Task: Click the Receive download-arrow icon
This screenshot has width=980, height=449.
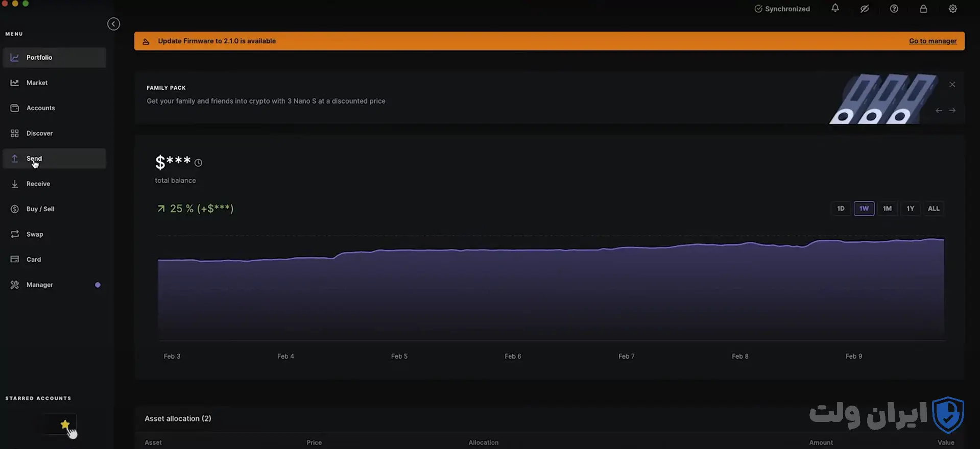Action: point(15,184)
